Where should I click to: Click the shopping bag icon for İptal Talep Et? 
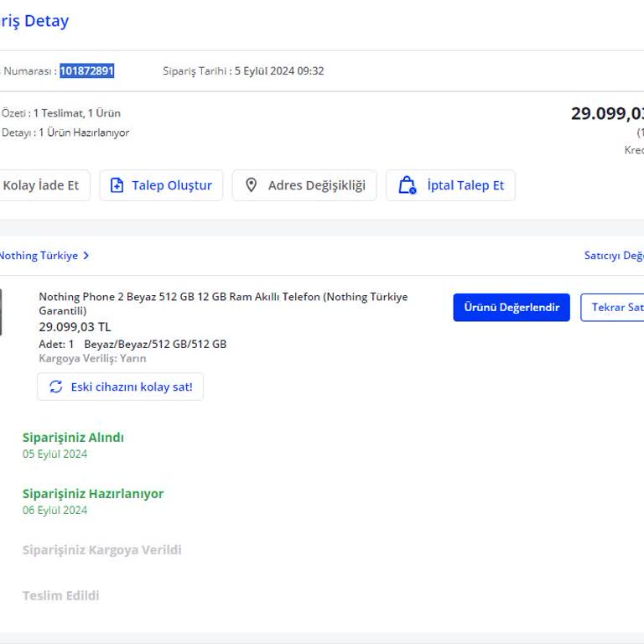pos(407,185)
